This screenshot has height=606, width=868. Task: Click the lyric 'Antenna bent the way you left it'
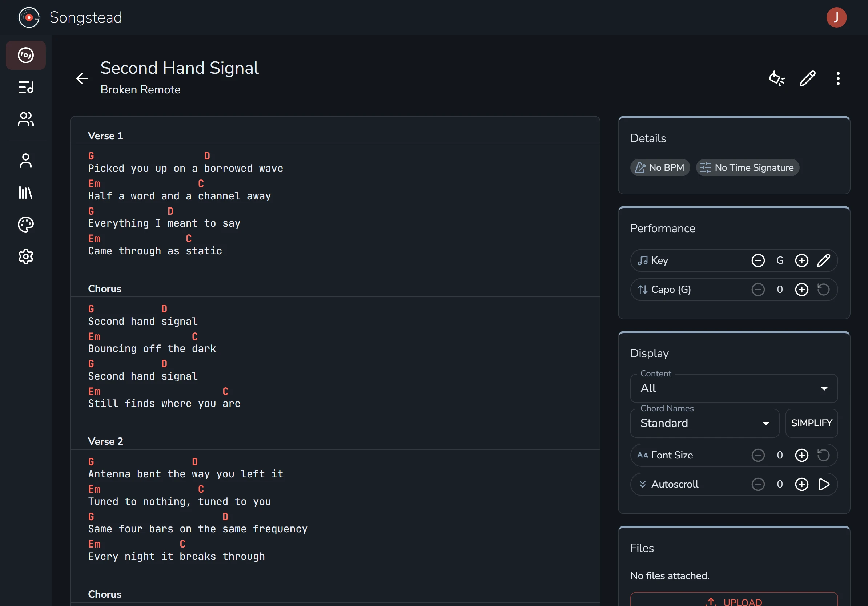(x=185, y=474)
